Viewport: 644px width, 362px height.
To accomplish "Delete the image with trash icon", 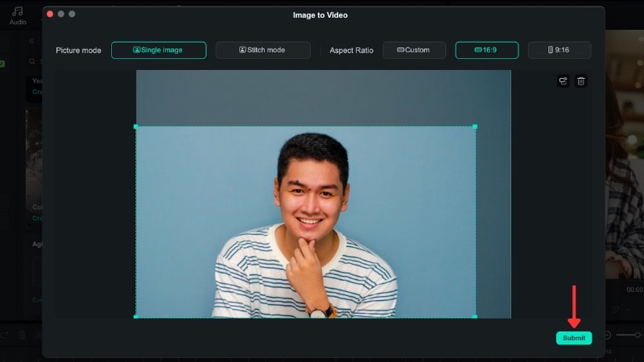I will [580, 81].
